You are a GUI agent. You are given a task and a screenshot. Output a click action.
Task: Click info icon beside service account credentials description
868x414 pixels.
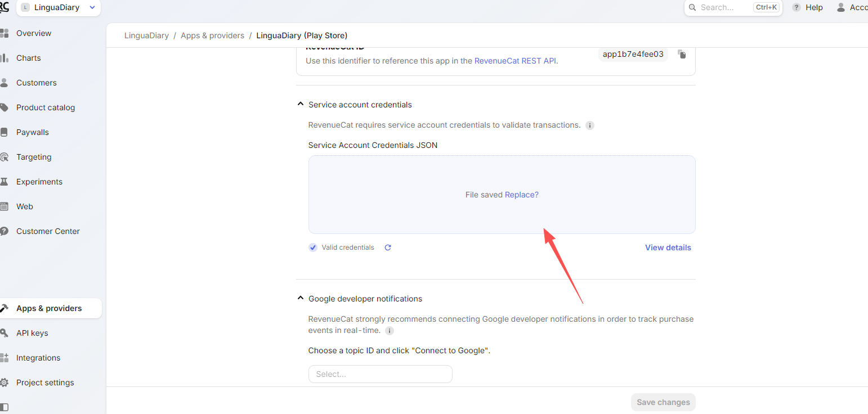(590, 125)
